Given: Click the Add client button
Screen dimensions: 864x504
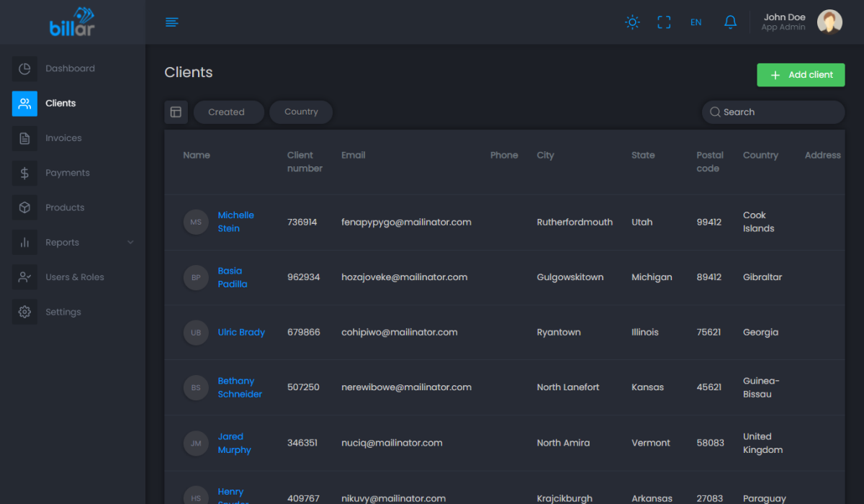Looking at the screenshot, I should pos(801,75).
